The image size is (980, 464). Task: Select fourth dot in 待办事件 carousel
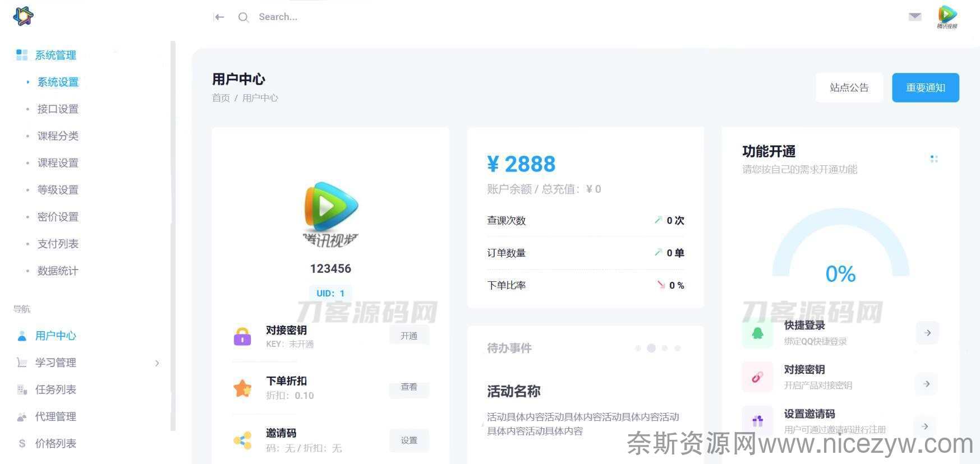click(678, 348)
